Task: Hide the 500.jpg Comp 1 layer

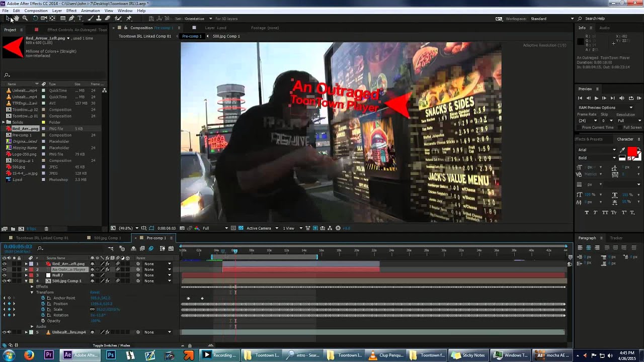Action: (5, 281)
